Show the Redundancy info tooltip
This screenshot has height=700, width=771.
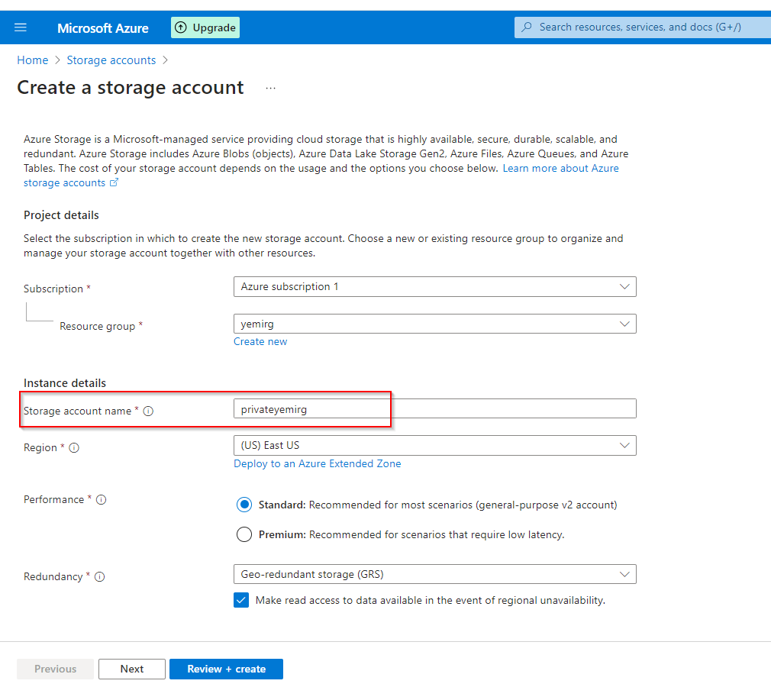click(99, 577)
